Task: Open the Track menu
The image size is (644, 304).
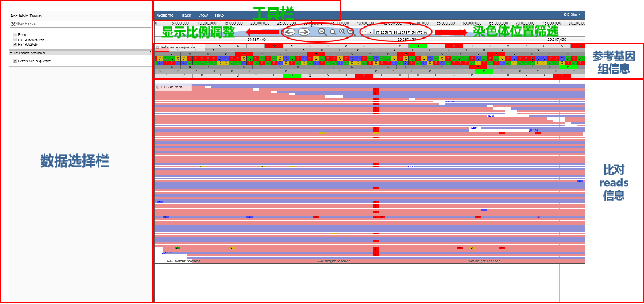Action: click(186, 15)
